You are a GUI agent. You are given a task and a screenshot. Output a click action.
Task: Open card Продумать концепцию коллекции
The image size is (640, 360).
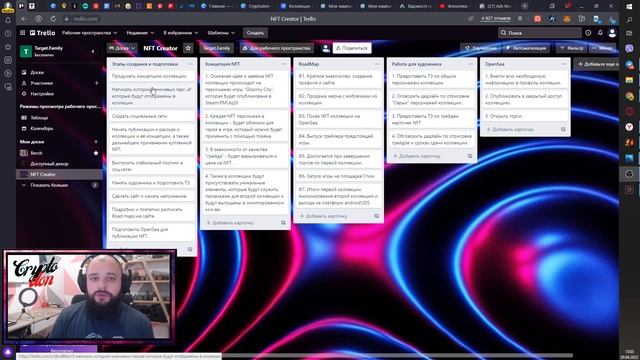[152, 76]
